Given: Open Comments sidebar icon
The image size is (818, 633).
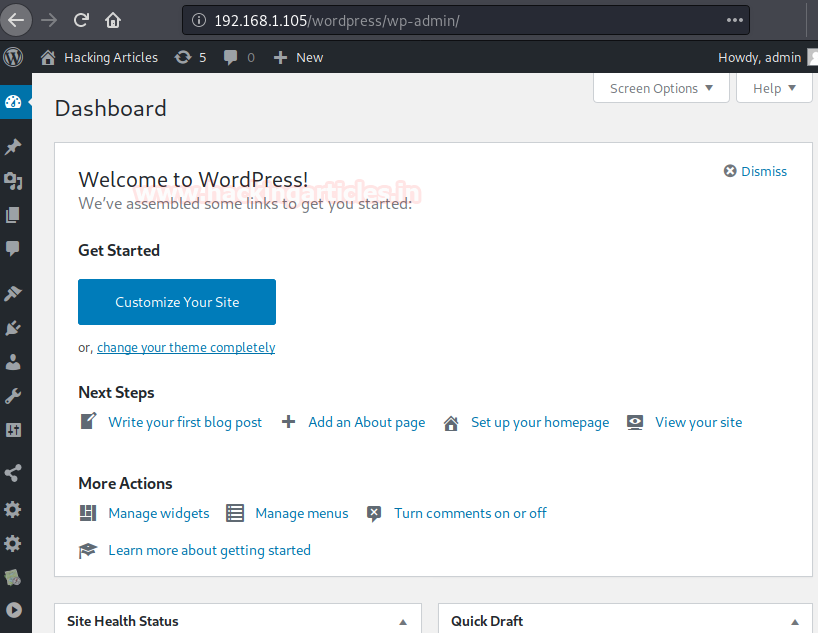Looking at the screenshot, I should pyautogui.click(x=13, y=248).
